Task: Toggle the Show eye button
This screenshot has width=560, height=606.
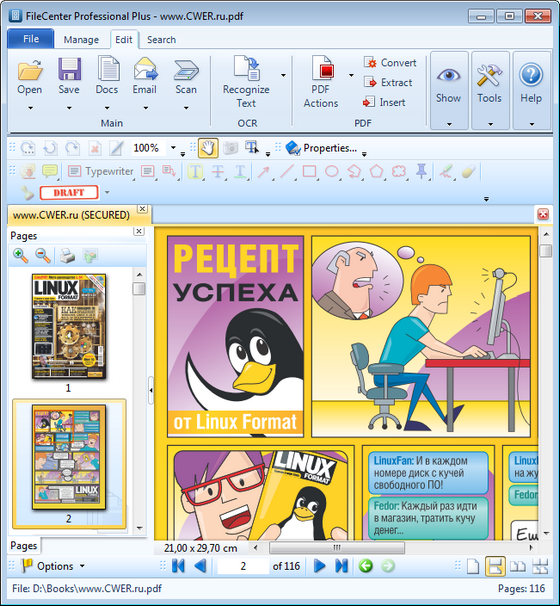Action: (449, 90)
